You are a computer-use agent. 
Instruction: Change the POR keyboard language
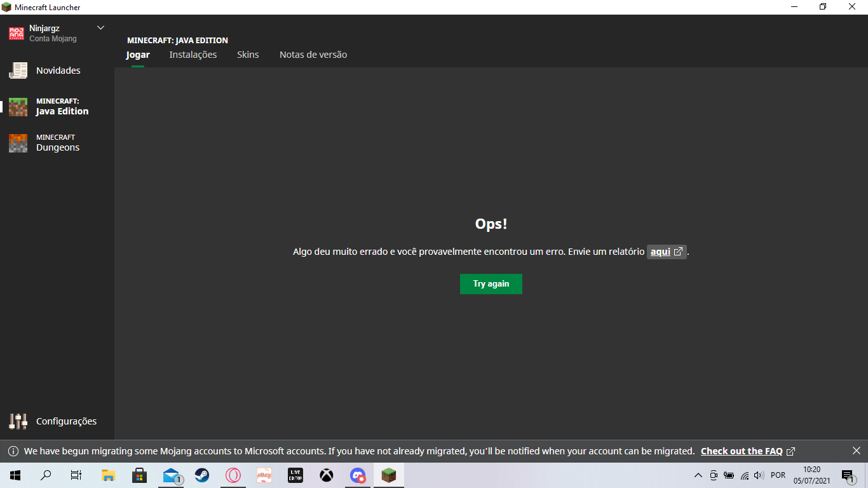click(778, 475)
